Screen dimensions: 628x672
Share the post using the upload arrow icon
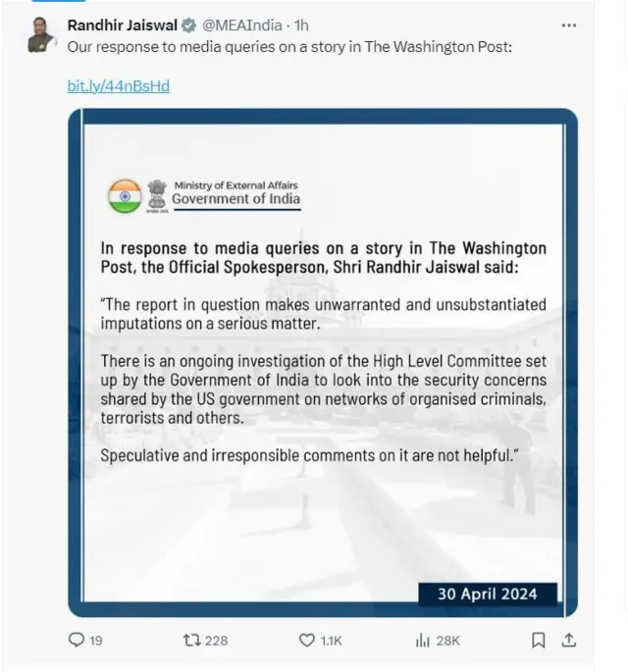point(568,640)
